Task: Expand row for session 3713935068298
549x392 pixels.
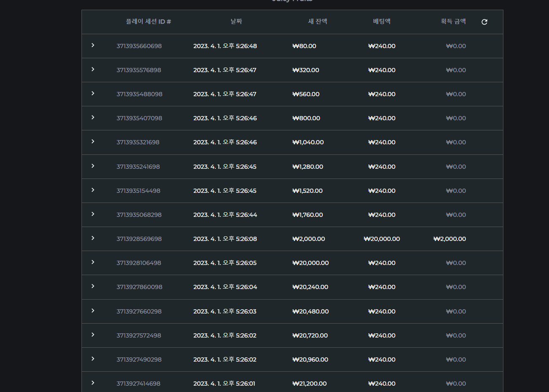Action: pyautogui.click(x=93, y=214)
